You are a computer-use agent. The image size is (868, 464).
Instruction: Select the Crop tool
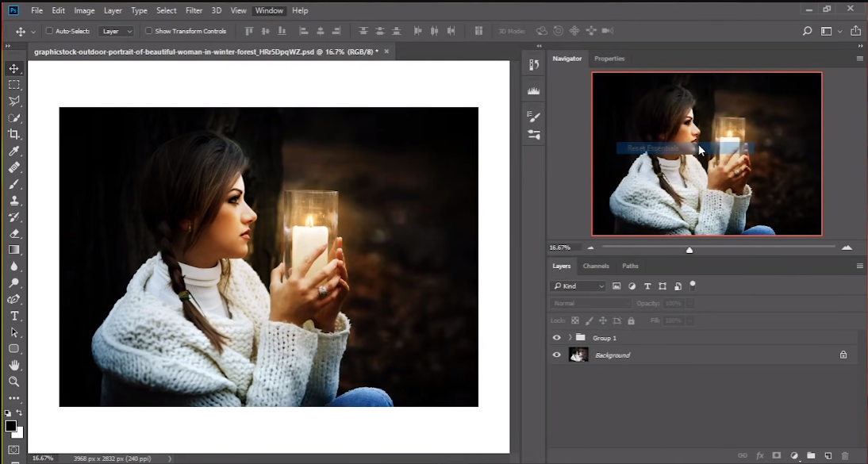(x=14, y=134)
